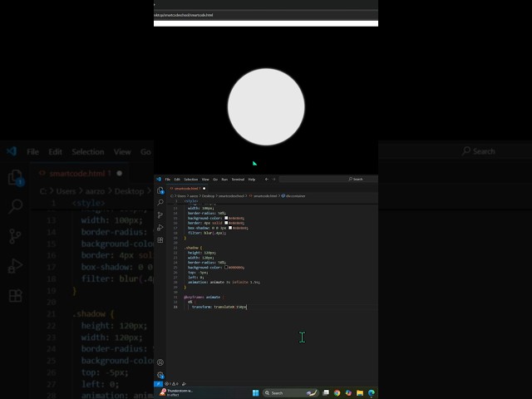Open the Source Control view icon
This screenshot has width=532, height=399.
point(160,215)
